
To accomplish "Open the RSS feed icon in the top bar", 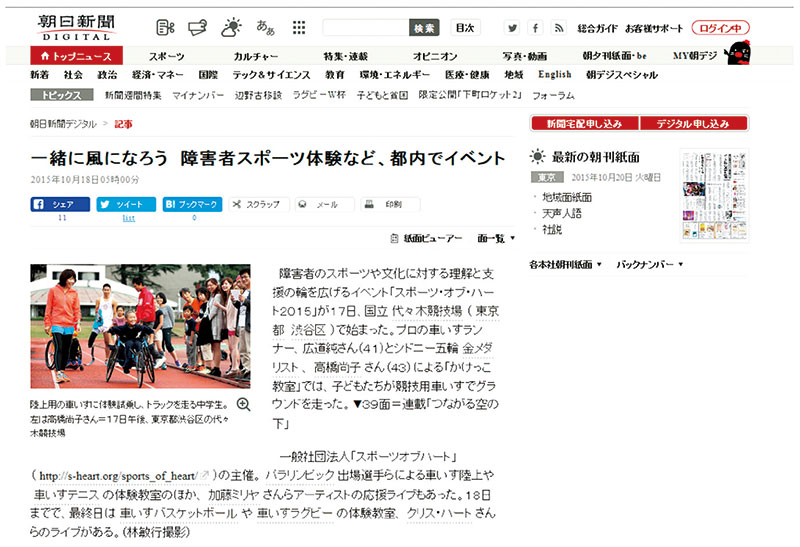I will (x=562, y=27).
